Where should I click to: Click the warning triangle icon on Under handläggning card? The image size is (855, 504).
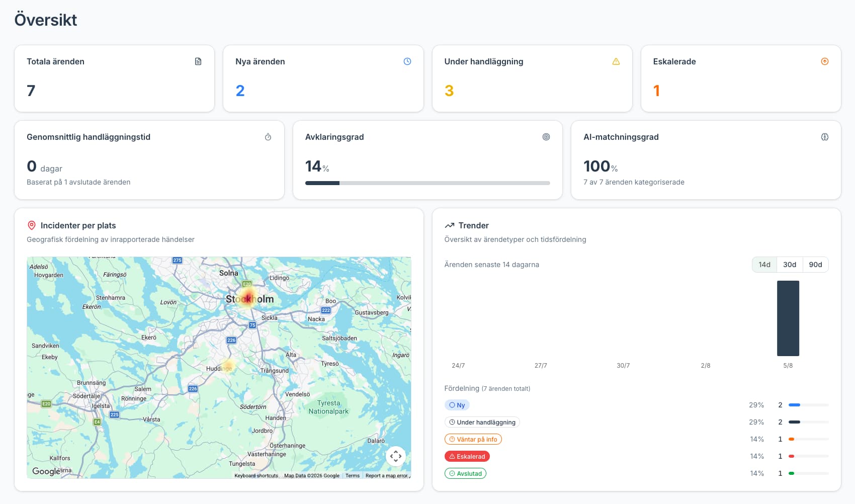616,61
